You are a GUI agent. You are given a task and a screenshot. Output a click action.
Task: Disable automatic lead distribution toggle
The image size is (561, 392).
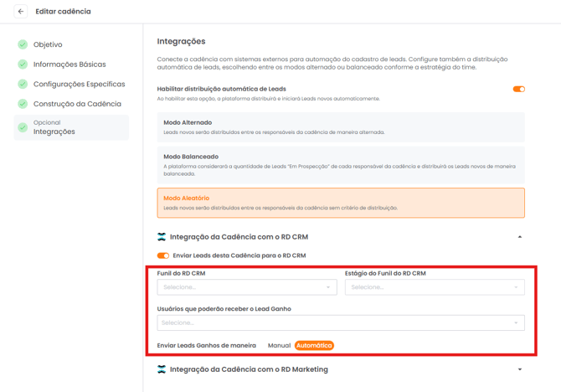[518, 89]
